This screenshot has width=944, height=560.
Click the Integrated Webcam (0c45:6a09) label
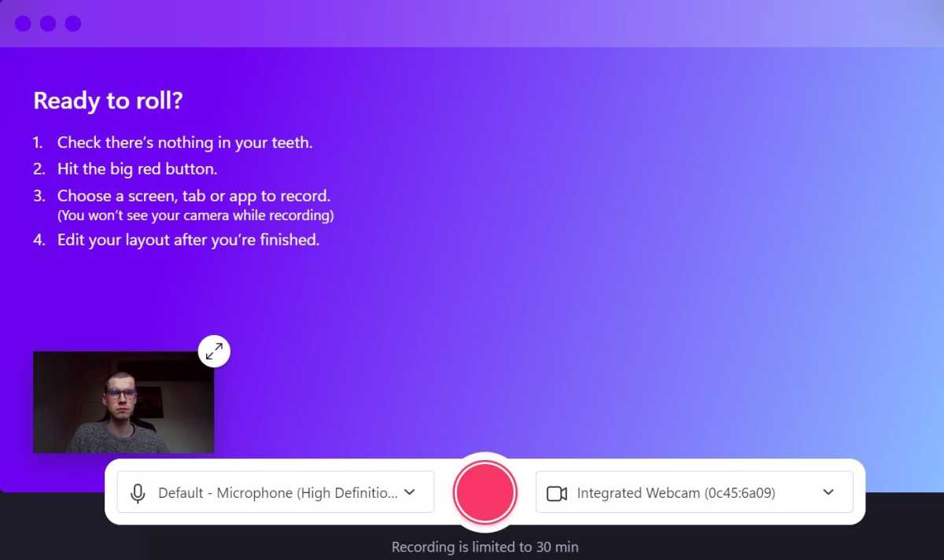676,493
